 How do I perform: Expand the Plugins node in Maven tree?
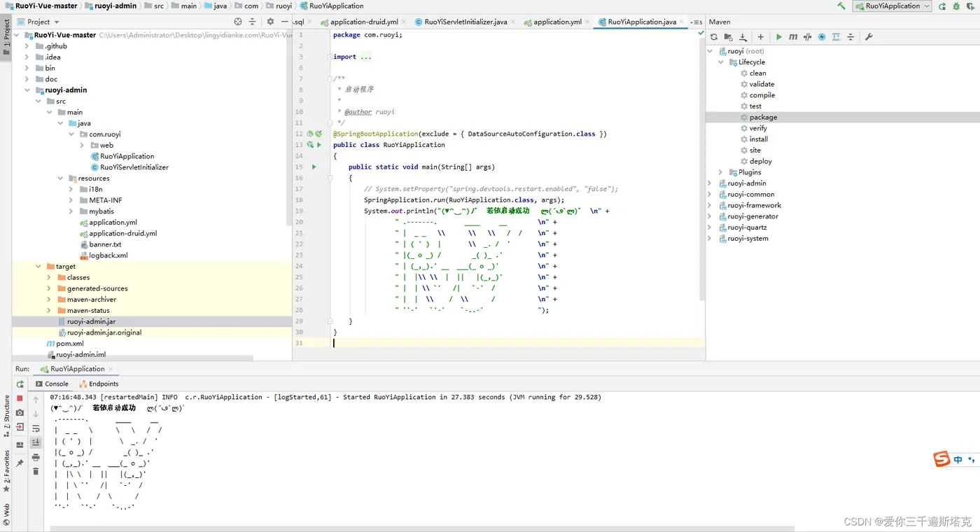[721, 172]
